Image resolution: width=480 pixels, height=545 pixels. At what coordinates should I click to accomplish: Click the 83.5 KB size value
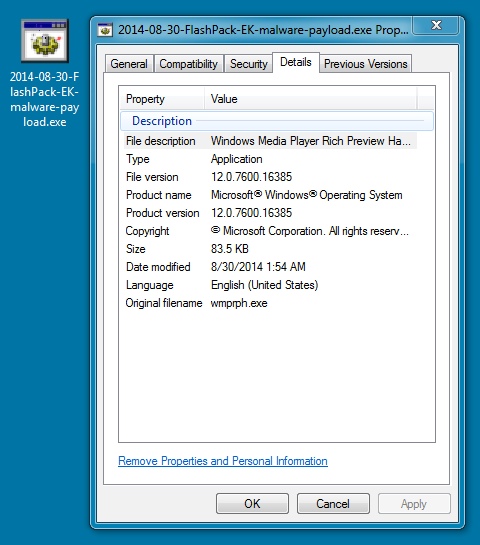click(x=230, y=249)
